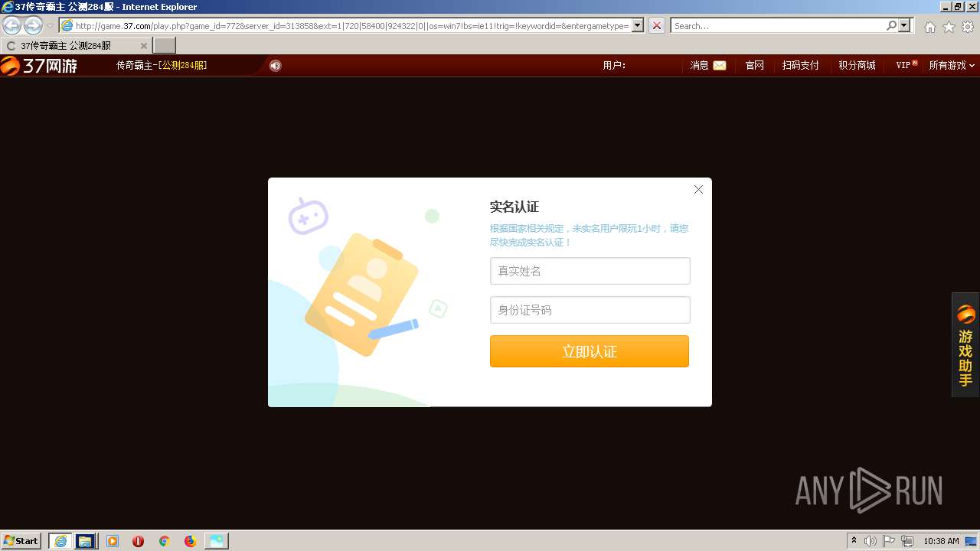Viewport: 980px width, 551px height.
Task: Open 积分商城 link
Action: coord(857,66)
